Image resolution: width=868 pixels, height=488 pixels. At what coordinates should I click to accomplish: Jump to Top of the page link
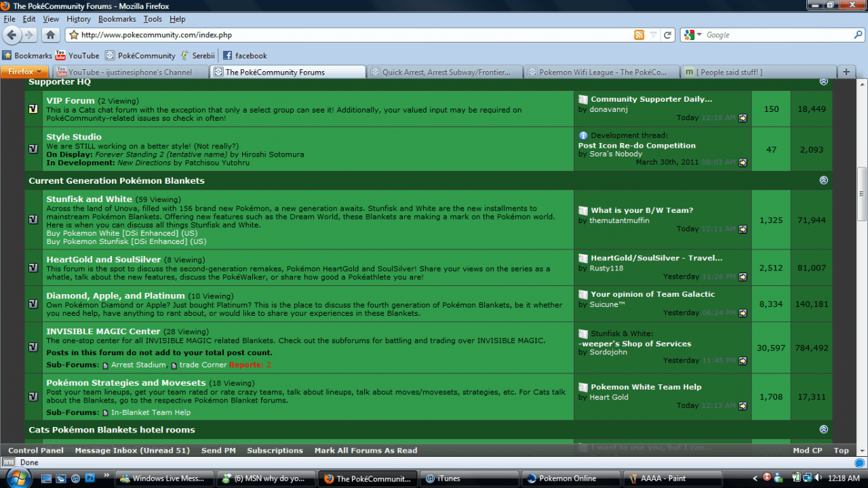pyautogui.click(x=841, y=450)
